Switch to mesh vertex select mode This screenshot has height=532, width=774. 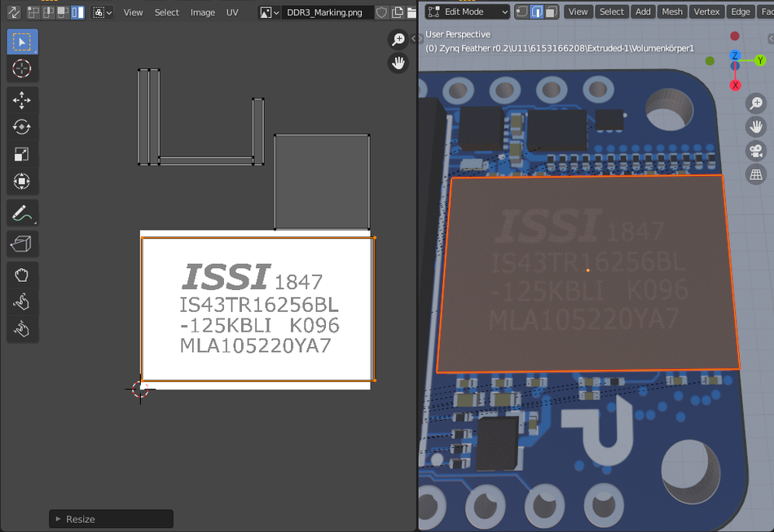pos(521,12)
